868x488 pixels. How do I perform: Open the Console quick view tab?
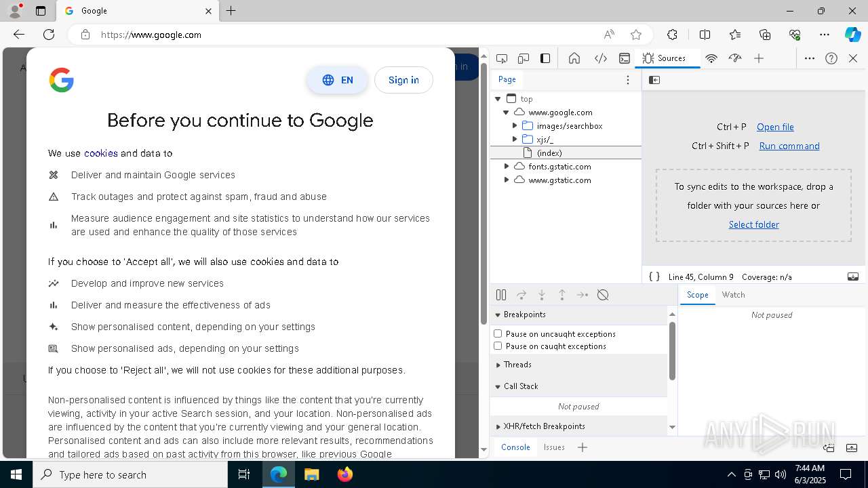click(x=515, y=447)
